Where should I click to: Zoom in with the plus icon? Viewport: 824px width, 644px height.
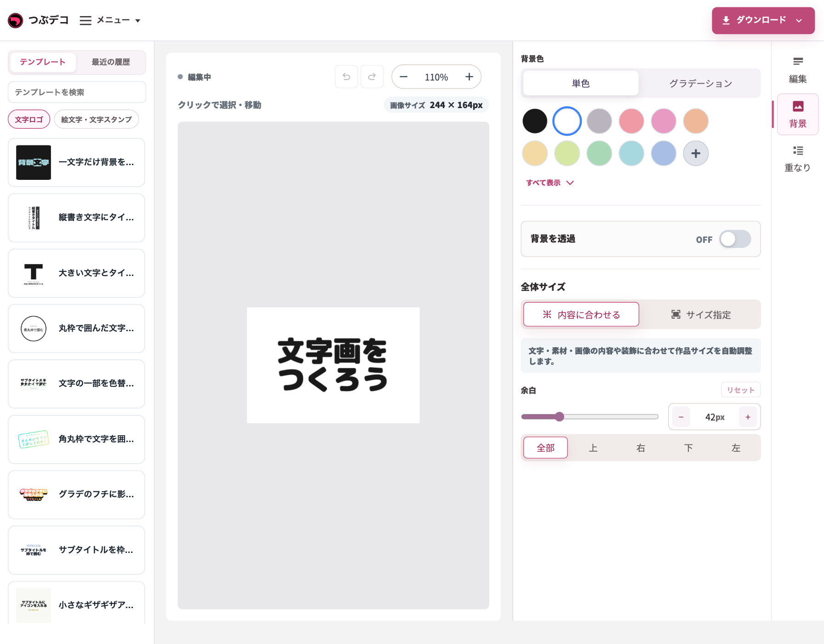click(x=469, y=77)
